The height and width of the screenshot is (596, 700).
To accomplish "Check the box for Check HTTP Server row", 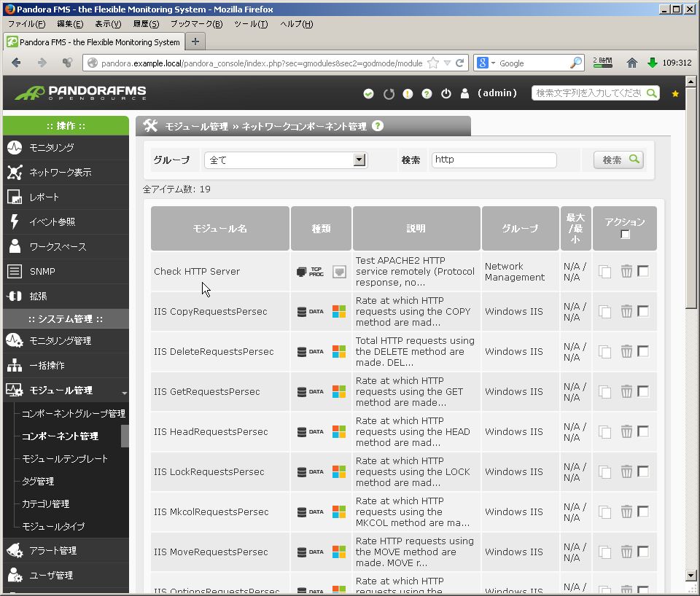I will (x=643, y=271).
